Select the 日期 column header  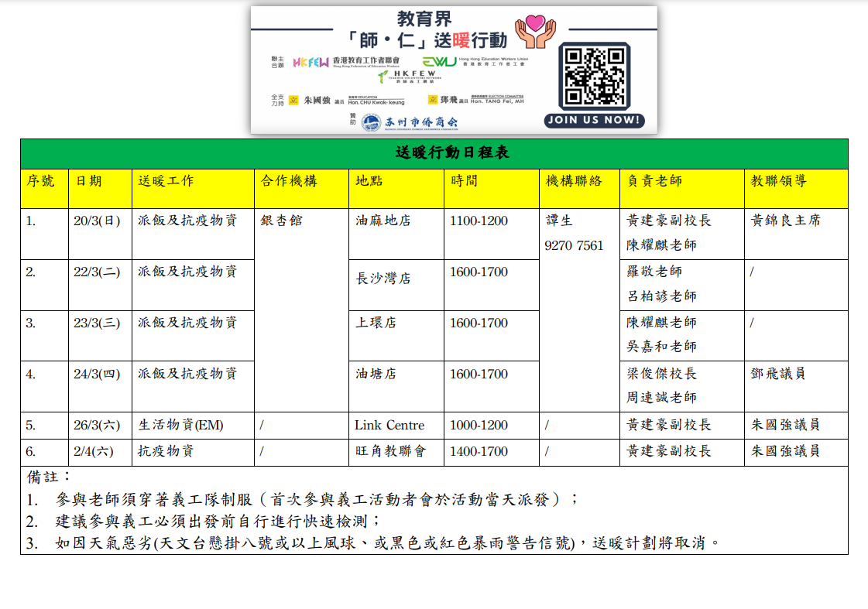[88, 181]
